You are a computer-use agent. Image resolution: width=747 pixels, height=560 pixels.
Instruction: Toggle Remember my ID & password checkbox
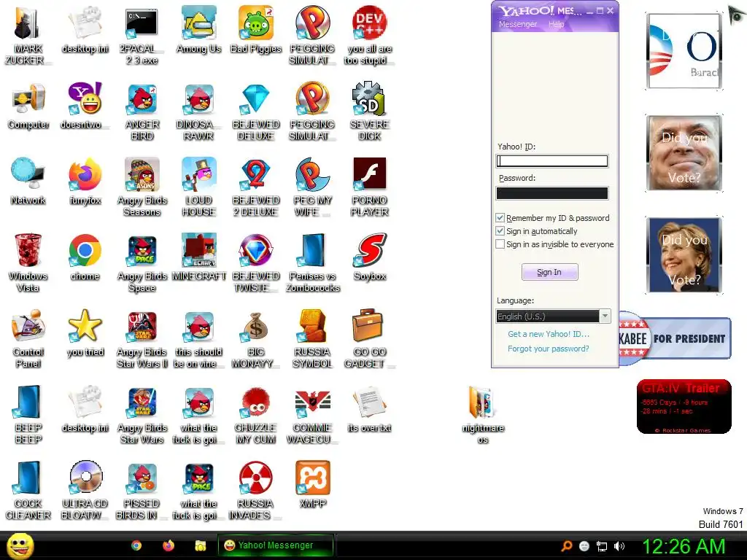coord(500,217)
